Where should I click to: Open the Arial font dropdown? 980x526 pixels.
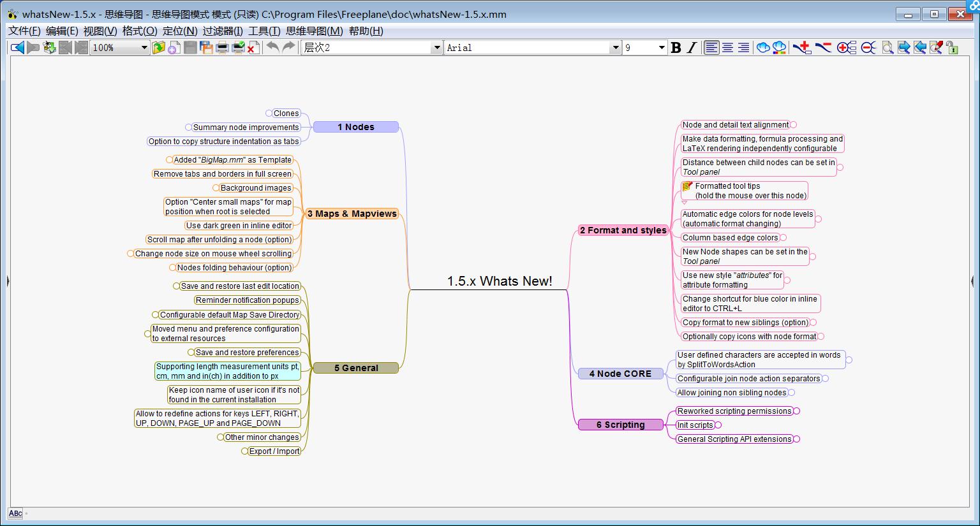coord(615,48)
